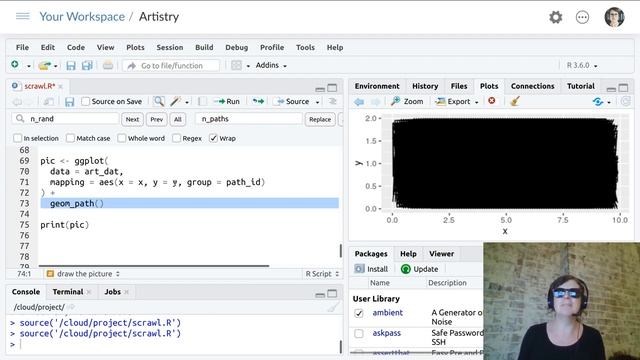Open find/replace magnifier in editor toolbar

tap(159, 101)
